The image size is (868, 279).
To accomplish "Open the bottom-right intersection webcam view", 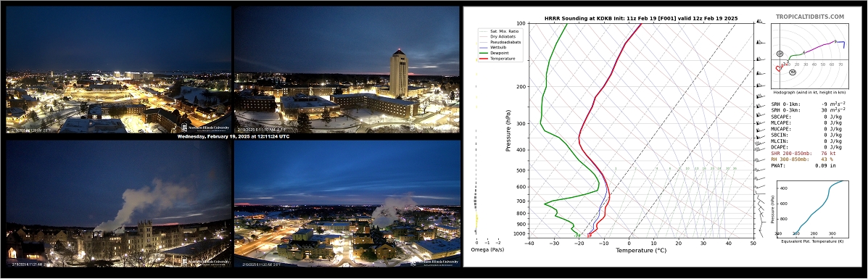I will [347, 204].
